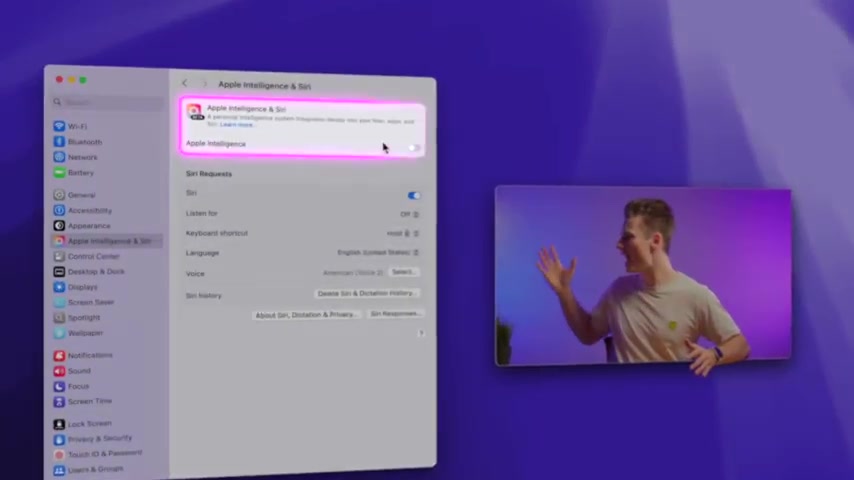This screenshot has width=854, height=480.
Task: Open Wi-Fi settings icon in sidebar
Action: (x=59, y=126)
